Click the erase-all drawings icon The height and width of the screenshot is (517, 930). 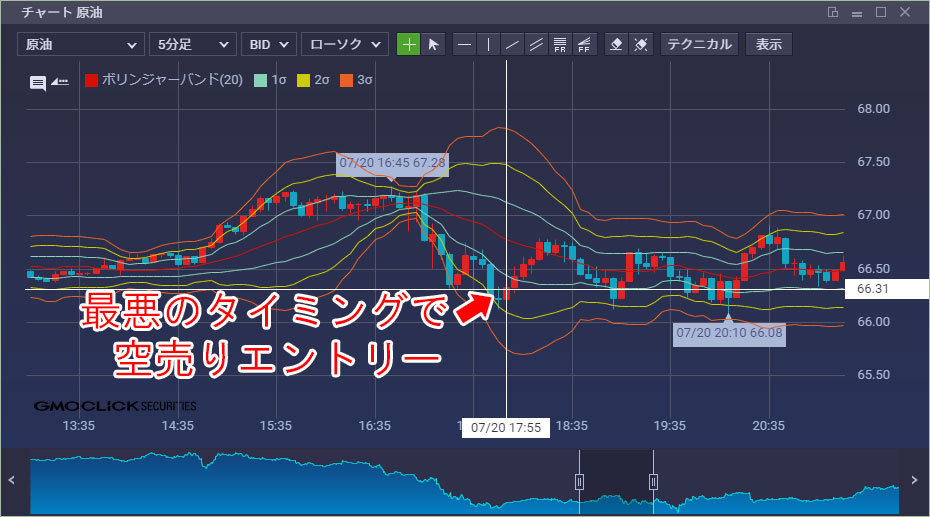point(641,44)
